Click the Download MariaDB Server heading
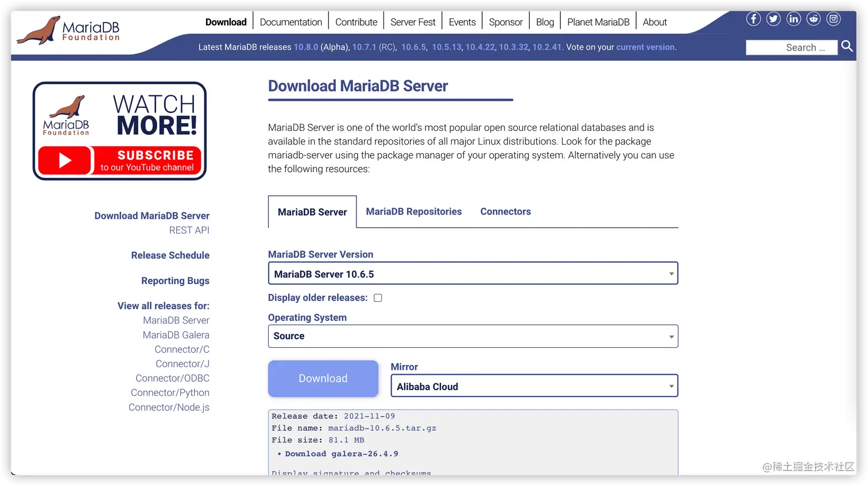Image resolution: width=868 pixels, height=486 pixels. (358, 86)
